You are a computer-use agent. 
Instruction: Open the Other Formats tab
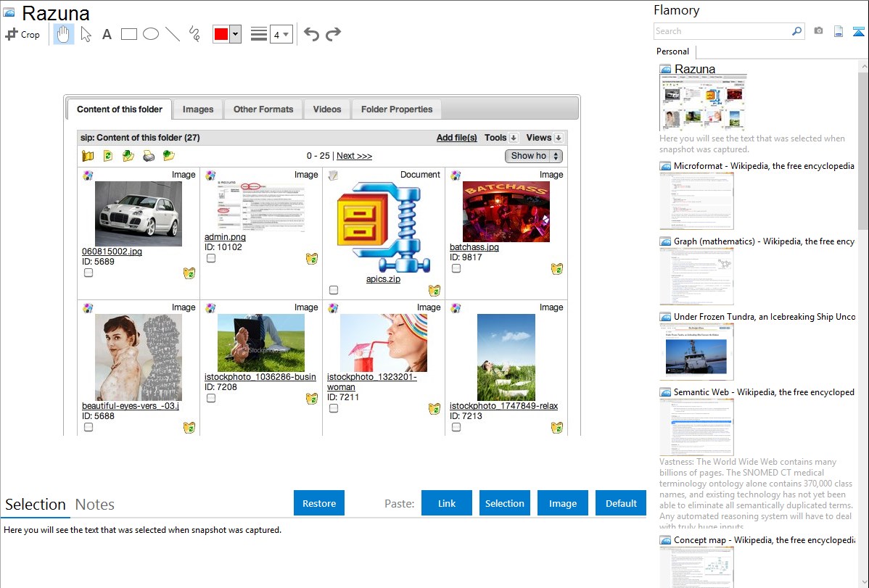[x=263, y=109]
